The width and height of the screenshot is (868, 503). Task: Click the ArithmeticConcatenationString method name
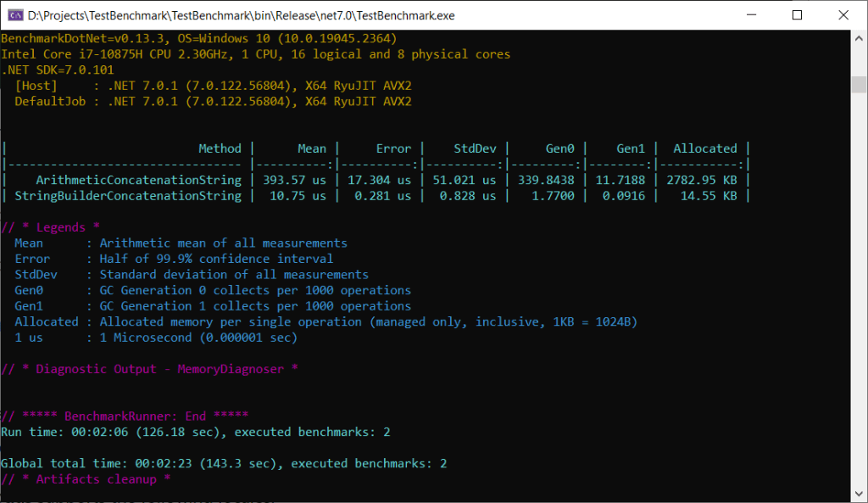(138, 180)
